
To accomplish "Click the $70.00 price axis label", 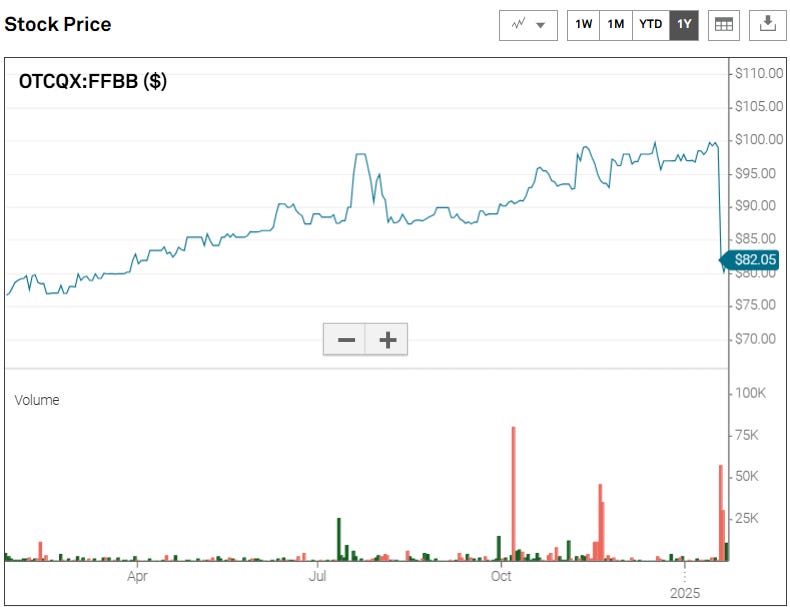I will (x=755, y=339).
